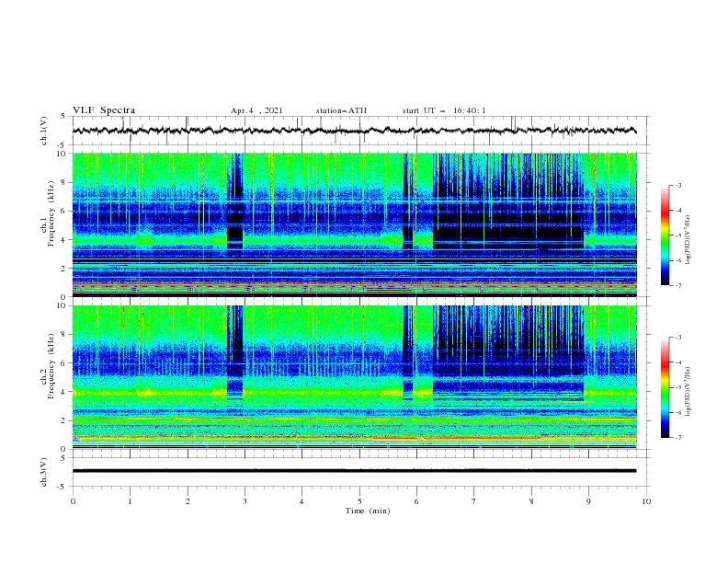Click the upper PSD color scale bar

click(665, 236)
